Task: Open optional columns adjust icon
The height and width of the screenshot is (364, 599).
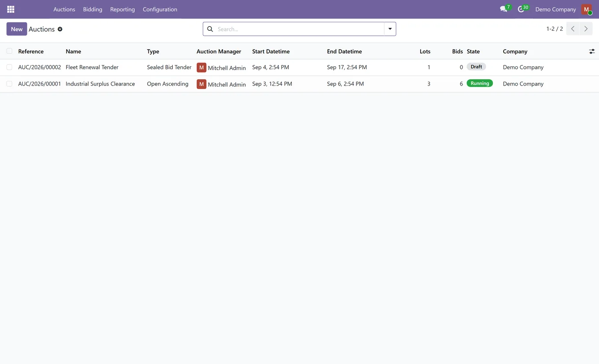Action: click(592, 51)
